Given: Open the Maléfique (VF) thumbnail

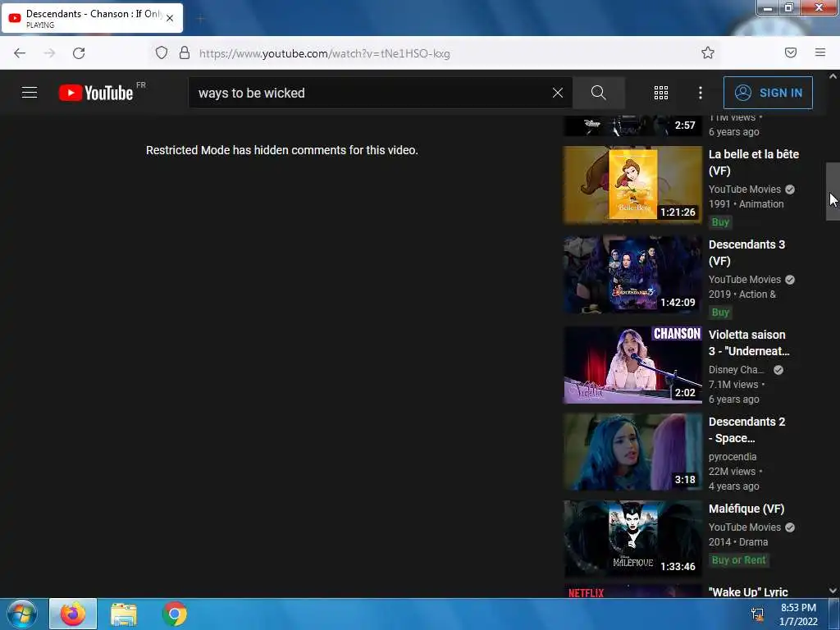Looking at the screenshot, I should coord(632,539).
